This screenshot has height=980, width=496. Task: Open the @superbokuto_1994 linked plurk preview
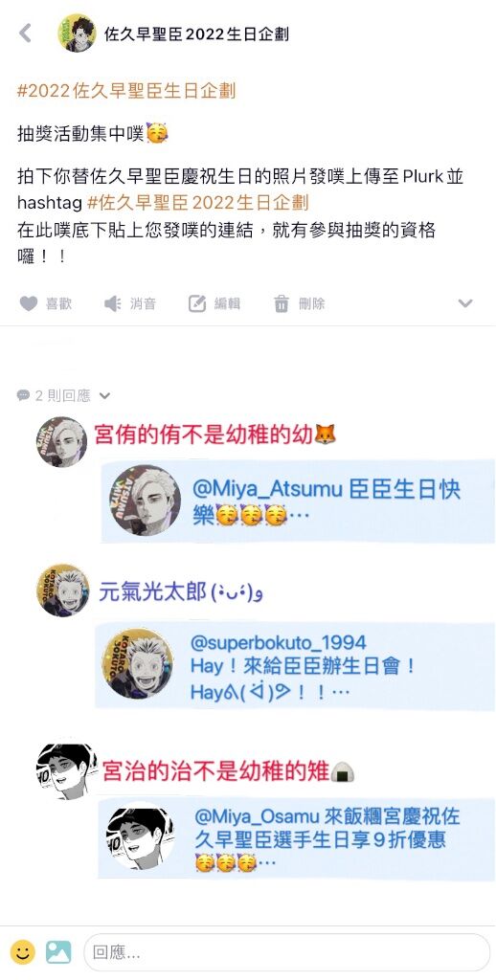click(295, 665)
